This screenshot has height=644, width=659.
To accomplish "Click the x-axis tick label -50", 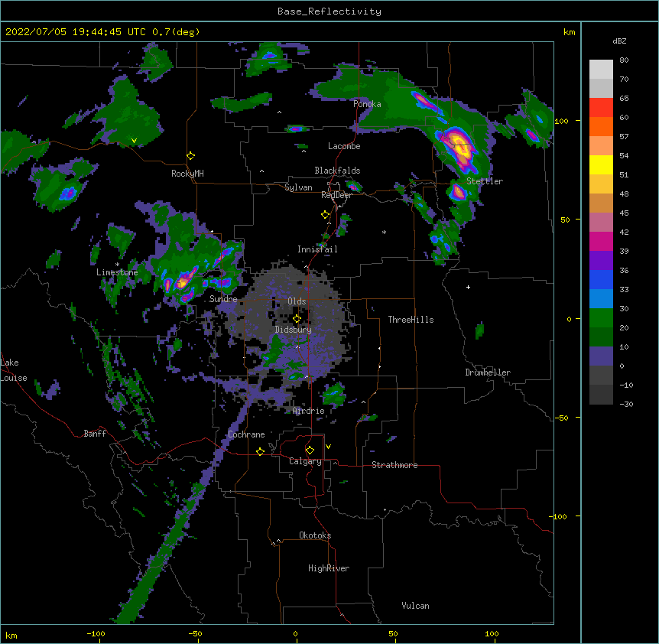I will point(195,633).
